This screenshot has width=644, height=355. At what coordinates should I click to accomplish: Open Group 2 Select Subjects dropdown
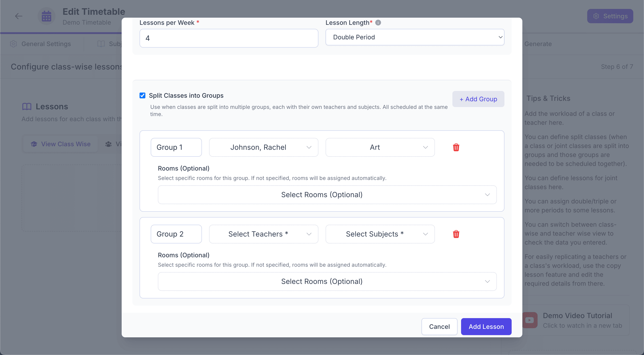[x=380, y=234]
